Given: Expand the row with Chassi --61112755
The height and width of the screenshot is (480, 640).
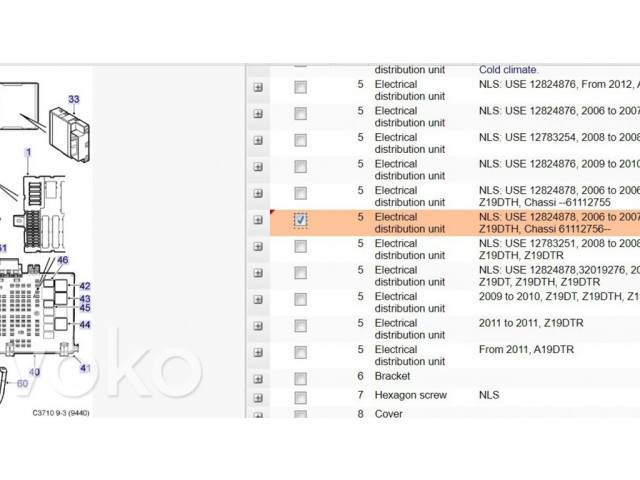Looking at the screenshot, I should tap(258, 193).
